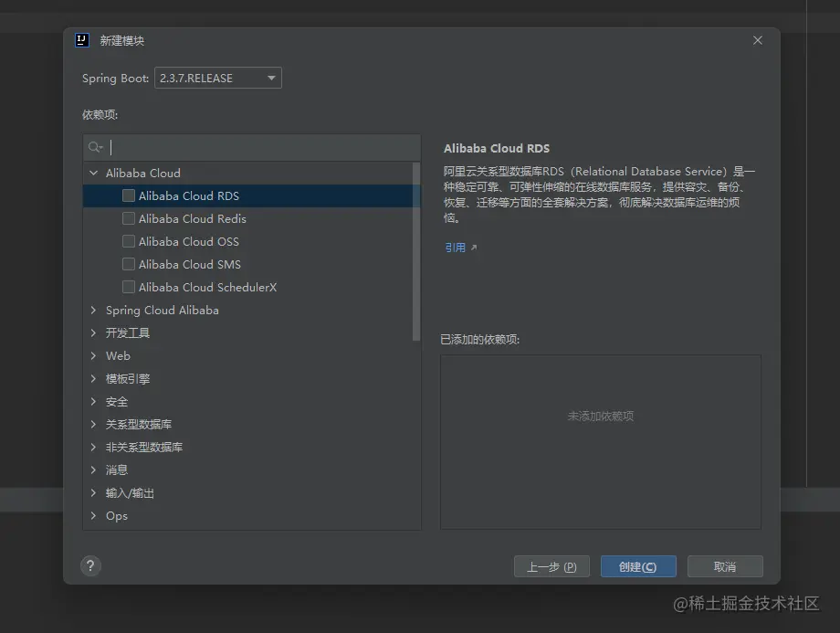Click the help question mark button
Image resolution: width=840 pixels, height=633 pixels.
click(x=90, y=565)
